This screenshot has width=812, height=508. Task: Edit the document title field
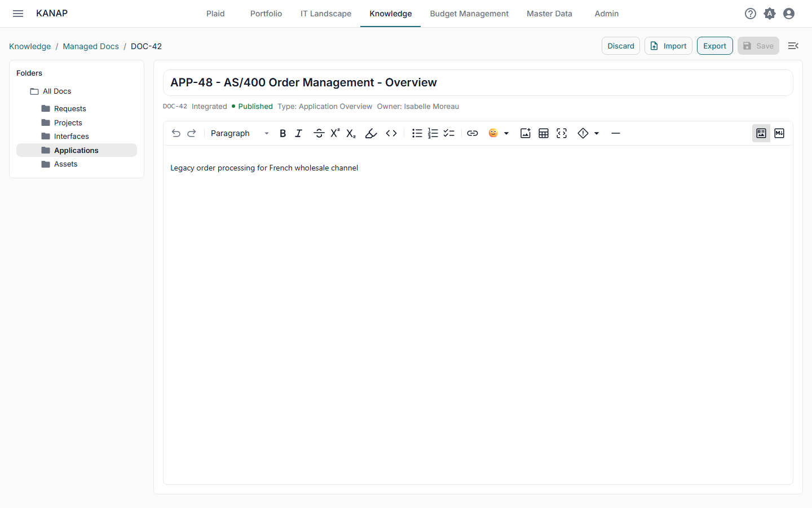click(x=478, y=82)
